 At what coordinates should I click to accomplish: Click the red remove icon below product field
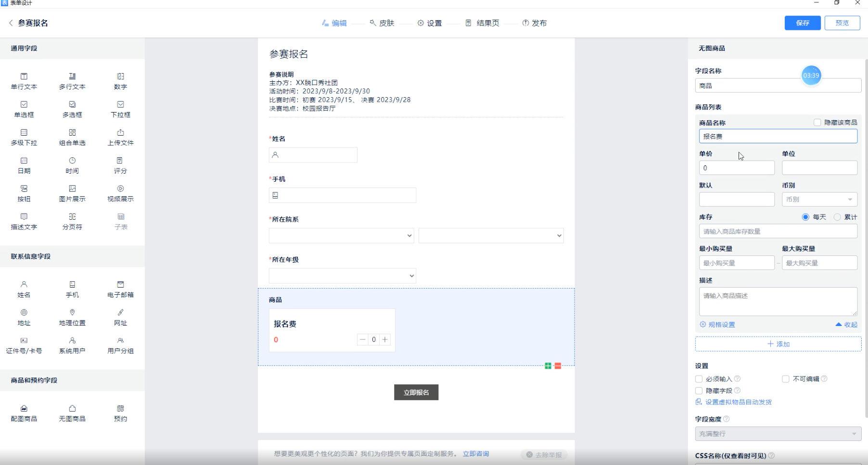coord(558,366)
